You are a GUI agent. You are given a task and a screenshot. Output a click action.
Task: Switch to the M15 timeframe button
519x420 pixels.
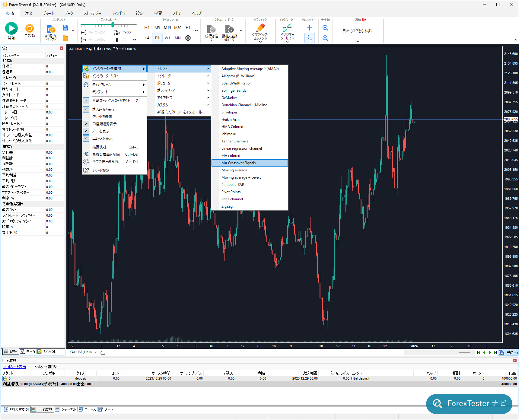(x=167, y=28)
